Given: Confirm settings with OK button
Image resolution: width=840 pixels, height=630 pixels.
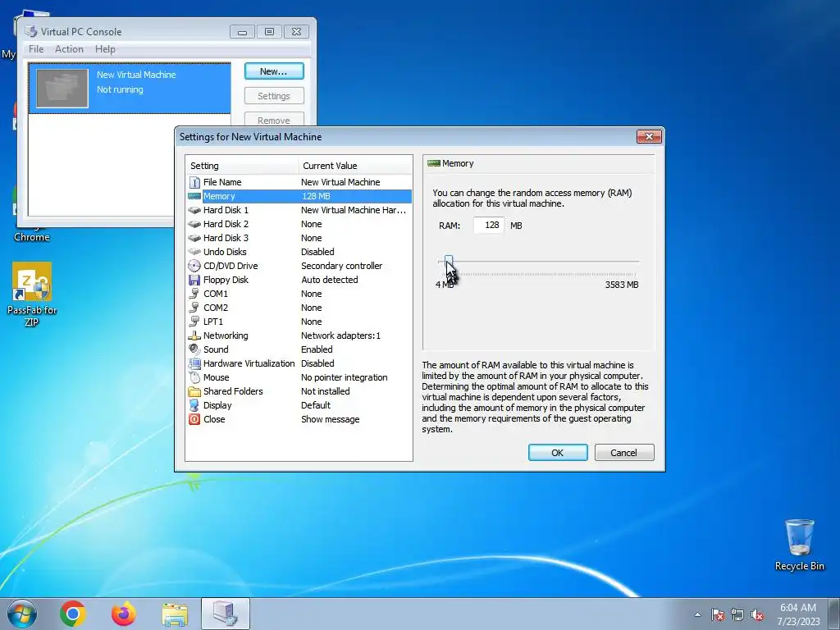Looking at the screenshot, I should (x=558, y=453).
